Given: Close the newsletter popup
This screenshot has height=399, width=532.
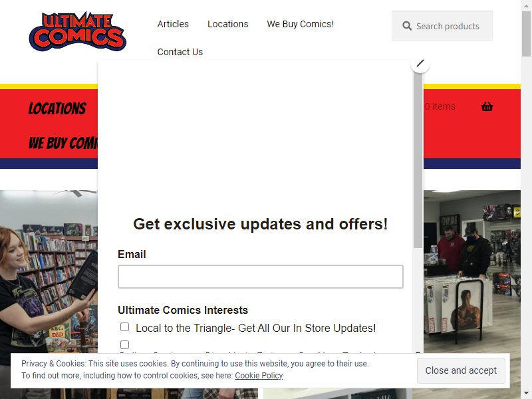Looking at the screenshot, I should pos(420,63).
